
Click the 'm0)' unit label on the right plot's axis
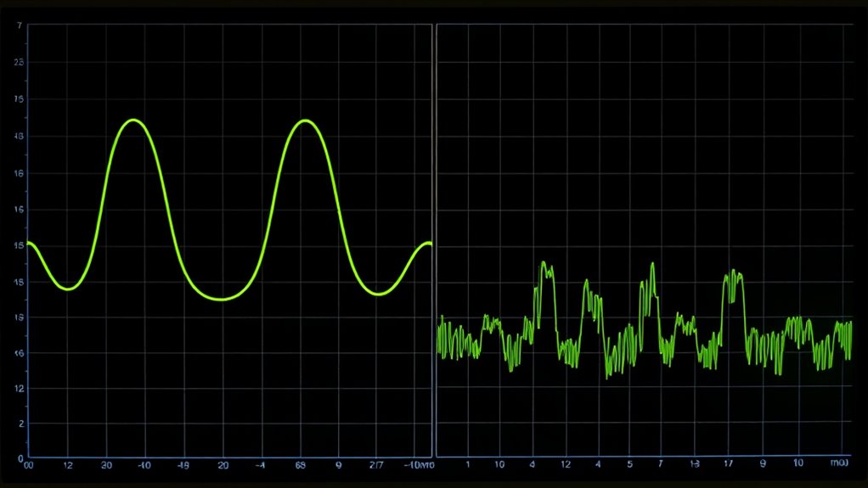click(x=839, y=462)
